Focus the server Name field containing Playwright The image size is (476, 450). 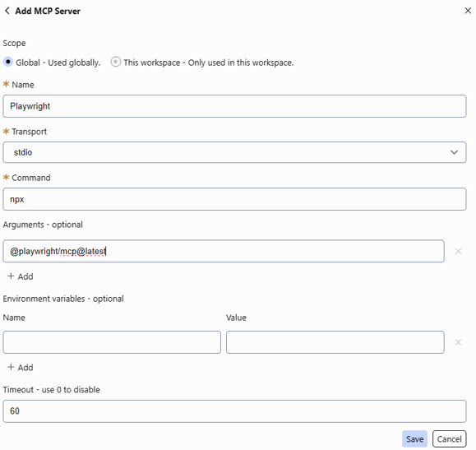coord(234,106)
